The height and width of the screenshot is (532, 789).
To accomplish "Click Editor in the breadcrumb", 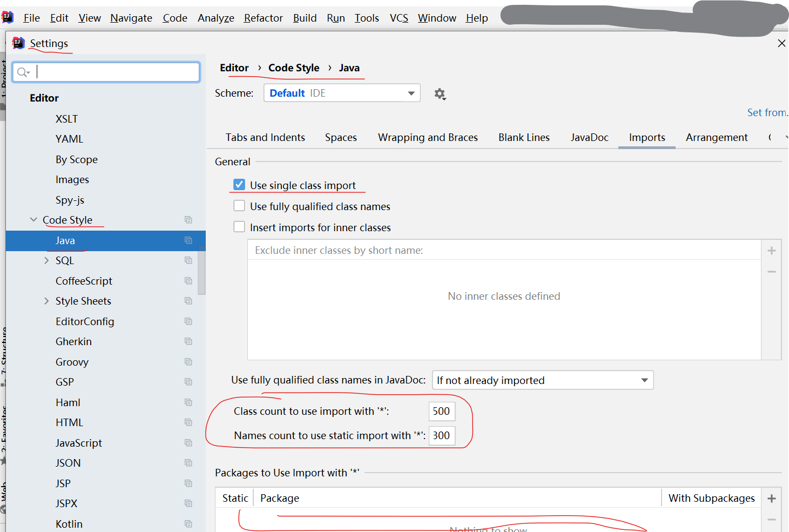I will pyautogui.click(x=234, y=68).
